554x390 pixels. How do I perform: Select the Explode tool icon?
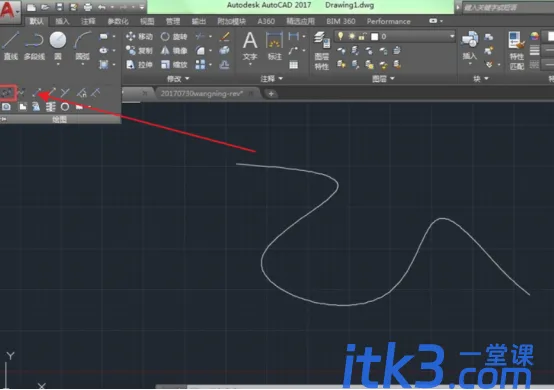point(224,51)
